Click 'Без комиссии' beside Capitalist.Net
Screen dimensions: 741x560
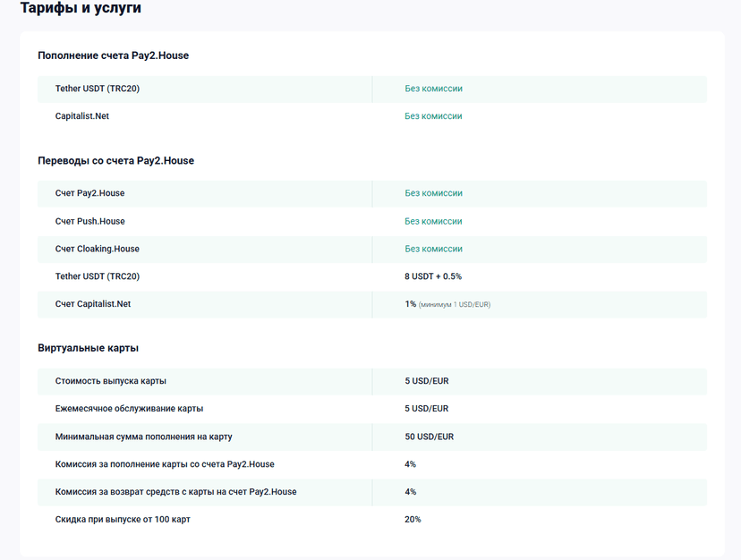pos(433,115)
